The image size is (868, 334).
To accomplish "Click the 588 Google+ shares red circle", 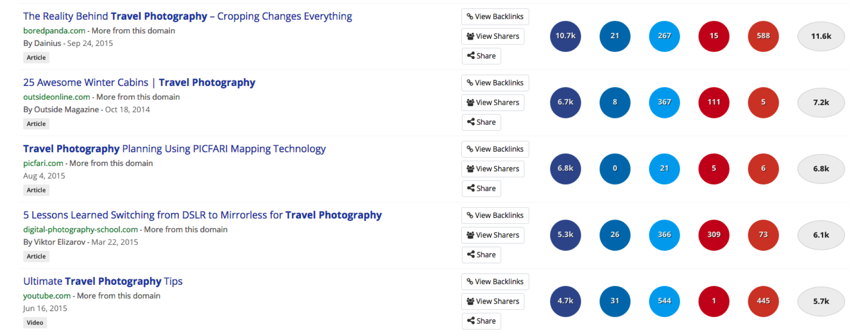I will coord(763,36).
